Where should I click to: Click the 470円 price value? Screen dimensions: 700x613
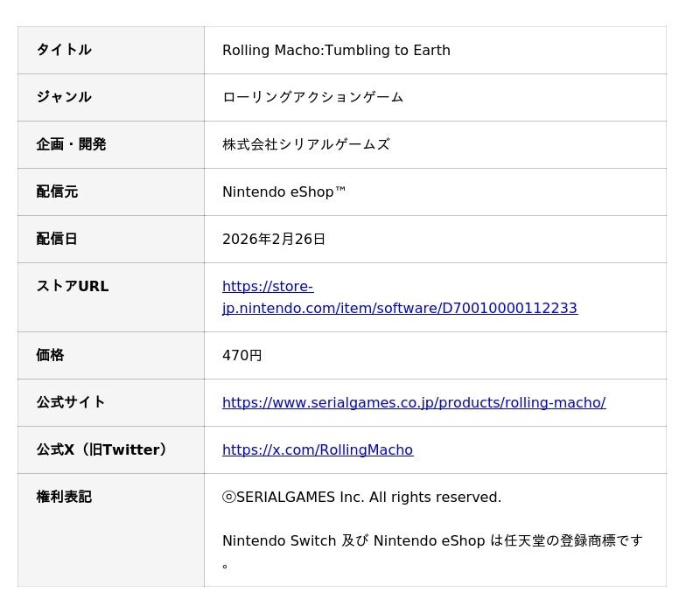[241, 355]
